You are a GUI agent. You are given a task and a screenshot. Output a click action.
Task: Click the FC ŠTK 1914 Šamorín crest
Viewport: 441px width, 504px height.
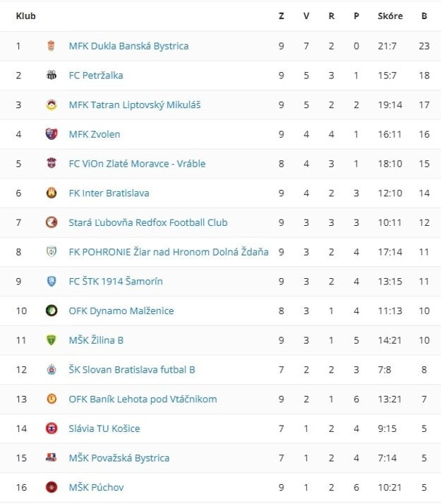(x=51, y=281)
